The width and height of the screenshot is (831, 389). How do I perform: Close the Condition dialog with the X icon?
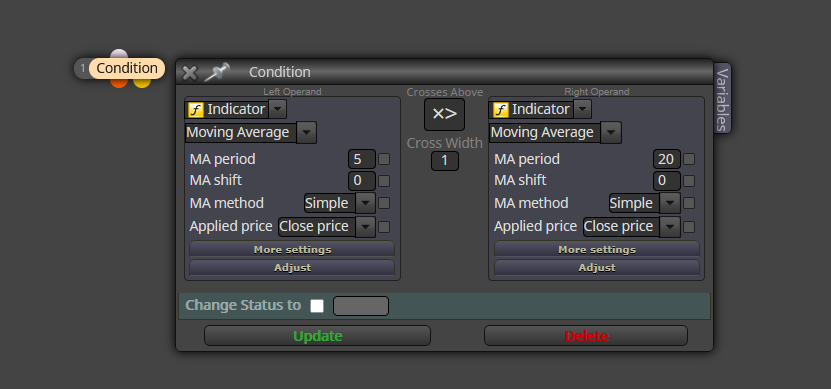click(x=190, y=73)
